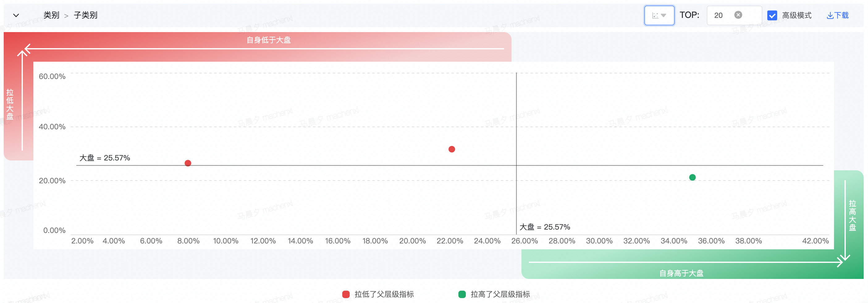Image resolution: width=868 pixels, height=303 pixels.
Task: Collapse the panel using the top-left chevron
Action: pos(16,15)
